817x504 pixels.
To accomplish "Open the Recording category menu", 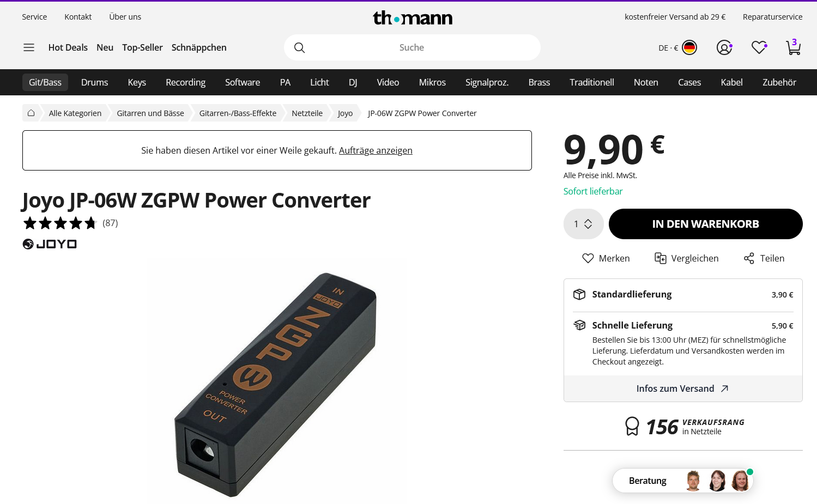I will pos(185,82).
